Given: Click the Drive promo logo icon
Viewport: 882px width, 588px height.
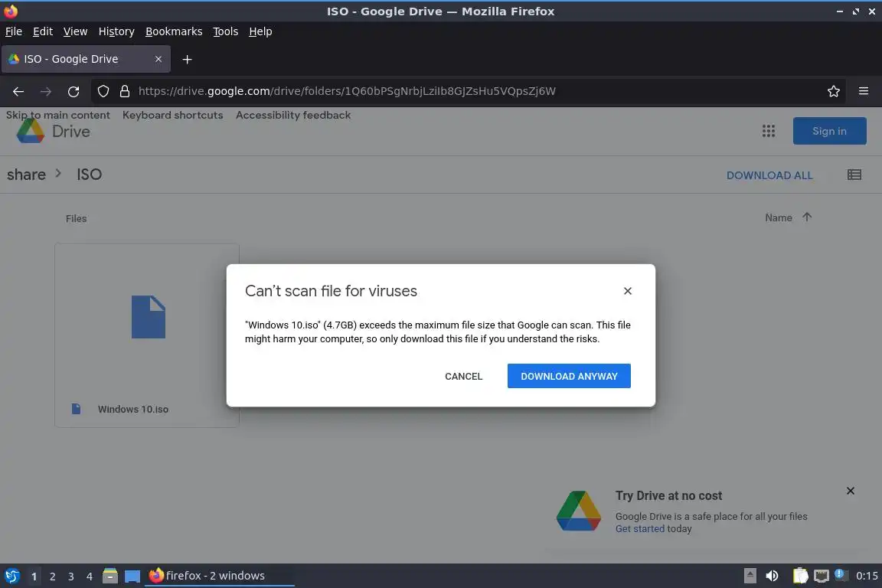Looking at the screenshot, I should (x=578, y=511).
